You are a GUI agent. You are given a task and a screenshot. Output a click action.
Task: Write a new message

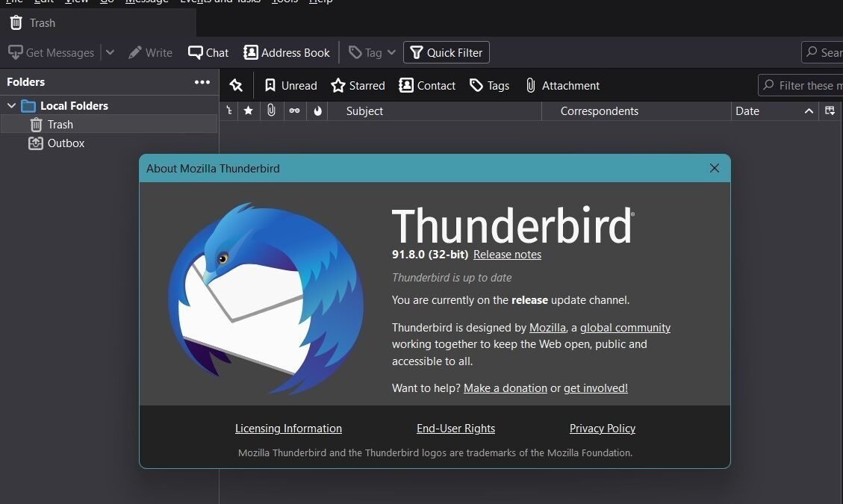pos(151,53)
